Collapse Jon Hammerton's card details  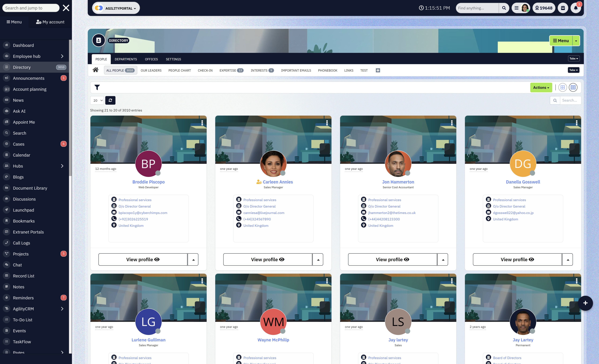pyautogui.click(x=443, y=259)
